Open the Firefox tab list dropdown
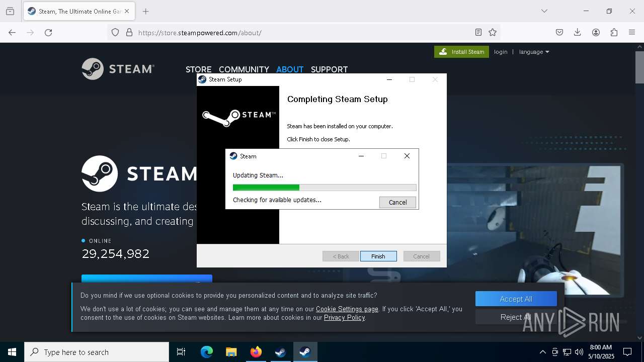 coord(544,11)
